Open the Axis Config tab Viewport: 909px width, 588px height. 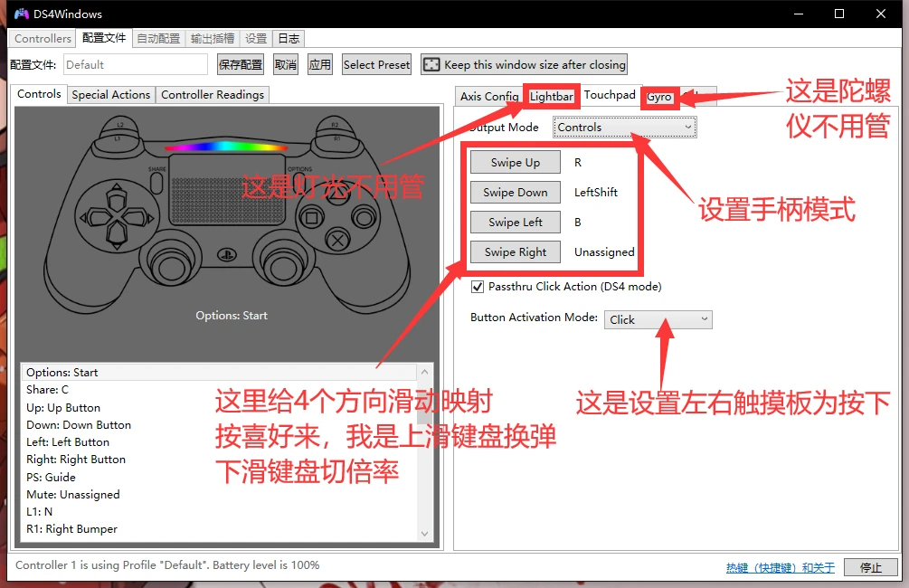pyautogui.click(x=489, y=96)
